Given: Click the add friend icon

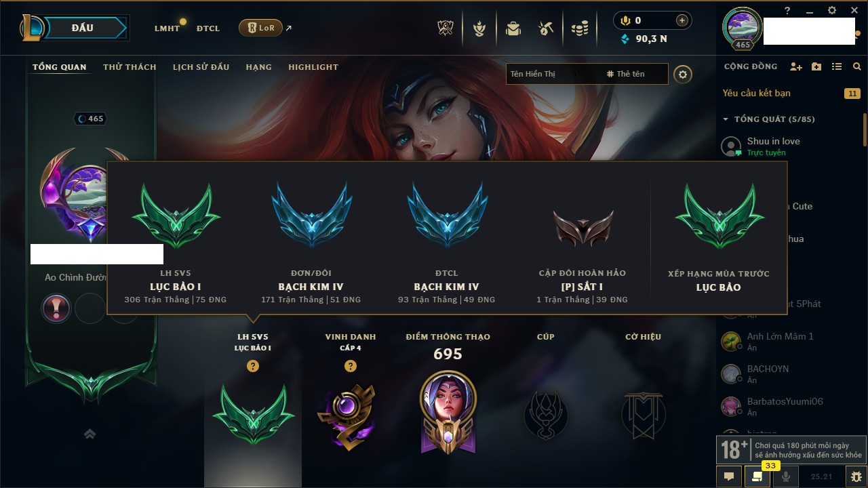Looking at the screenshot, I should tap(796, 66).
